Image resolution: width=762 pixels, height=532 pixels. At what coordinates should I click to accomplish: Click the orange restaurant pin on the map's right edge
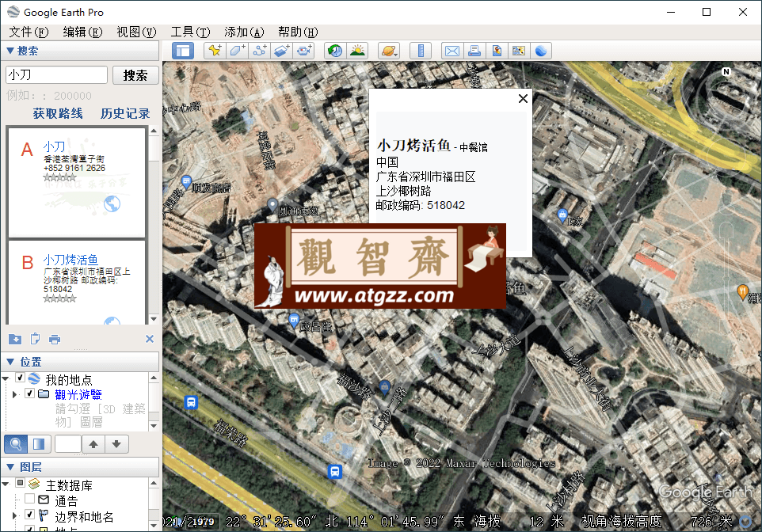click(742, 292)
